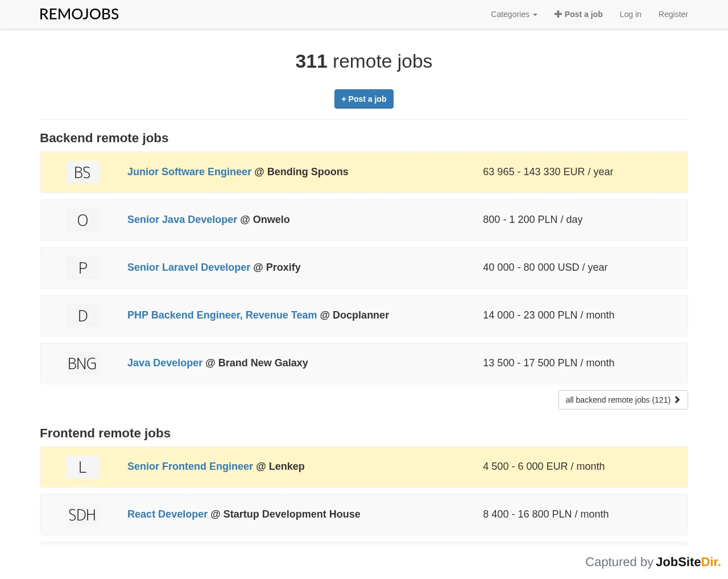728x579 pixels.
Task: Open Java Developer job listing
Action: click(165, 363)
